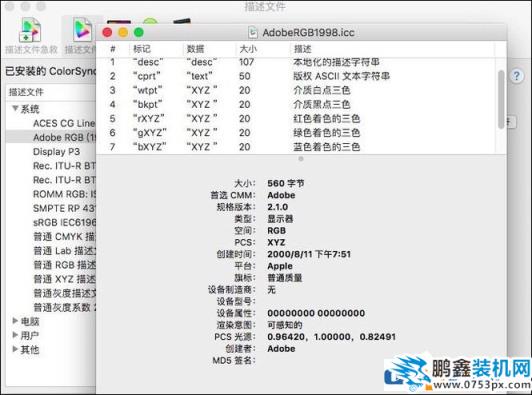
Task: Select 普通 XYZ profile
Action: (64, 279)
